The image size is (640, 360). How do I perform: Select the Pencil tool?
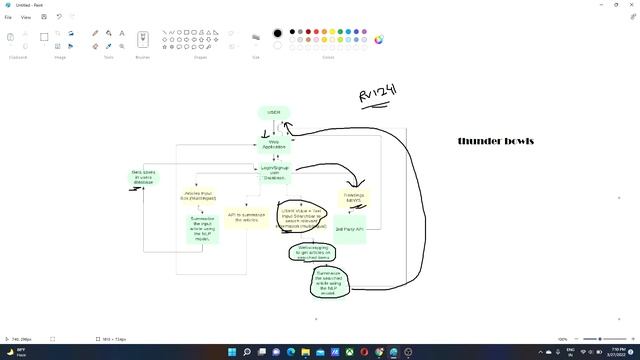[95, 33]
